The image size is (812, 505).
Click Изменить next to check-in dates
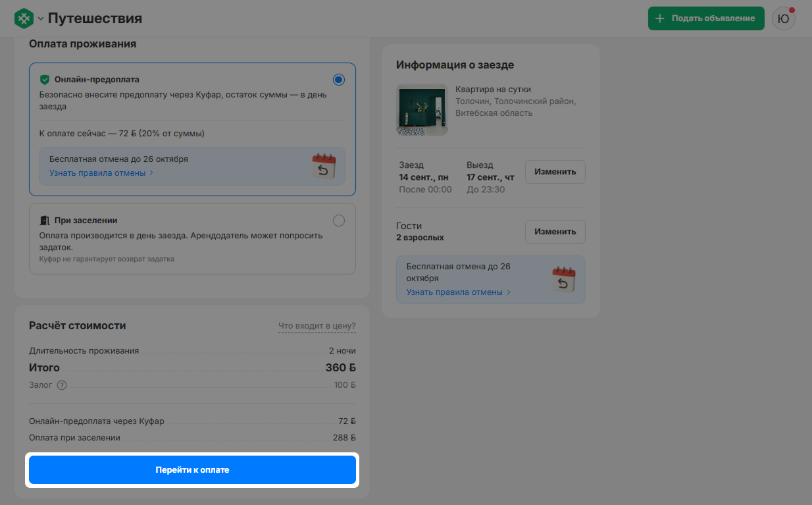(555, 172)
